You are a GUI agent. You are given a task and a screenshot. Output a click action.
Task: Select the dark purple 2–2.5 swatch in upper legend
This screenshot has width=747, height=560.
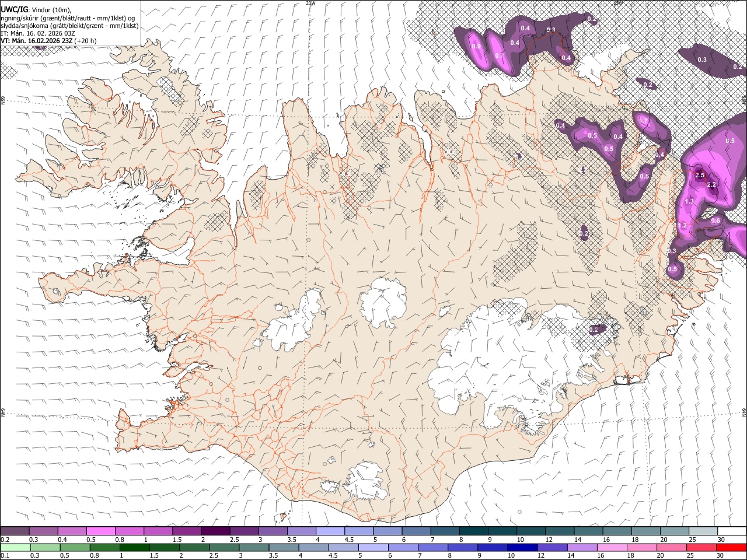[215, 531]
